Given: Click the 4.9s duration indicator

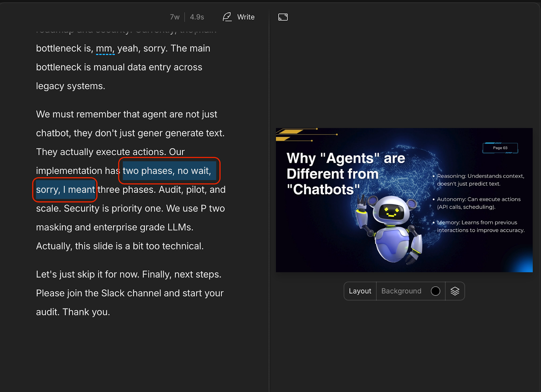Looking at the screenshot, I should click(197, 17).
